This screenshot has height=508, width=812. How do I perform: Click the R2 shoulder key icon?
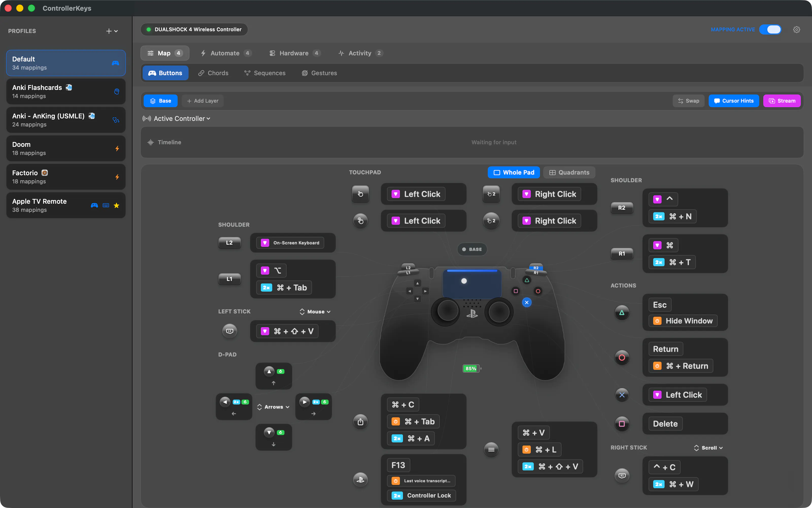point(622,208)
